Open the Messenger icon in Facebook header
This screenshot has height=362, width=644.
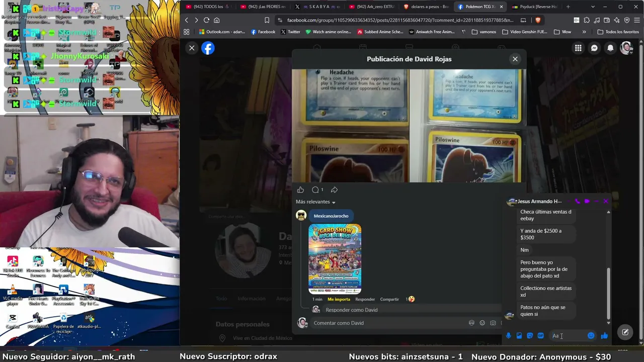tap(594, 48)
